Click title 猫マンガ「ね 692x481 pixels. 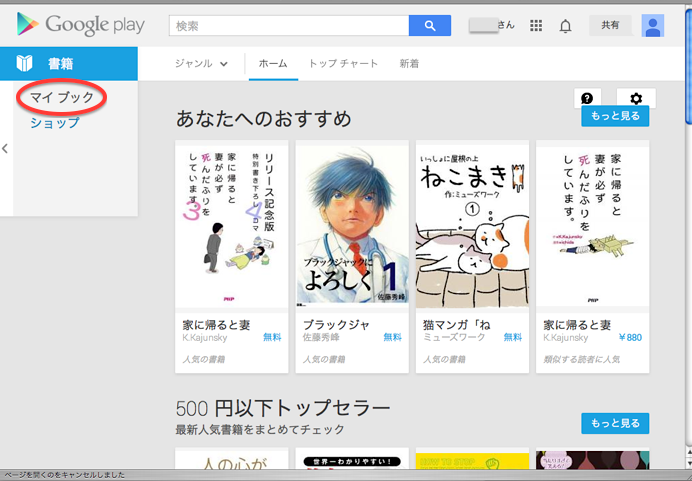click(x=457, y=325)
